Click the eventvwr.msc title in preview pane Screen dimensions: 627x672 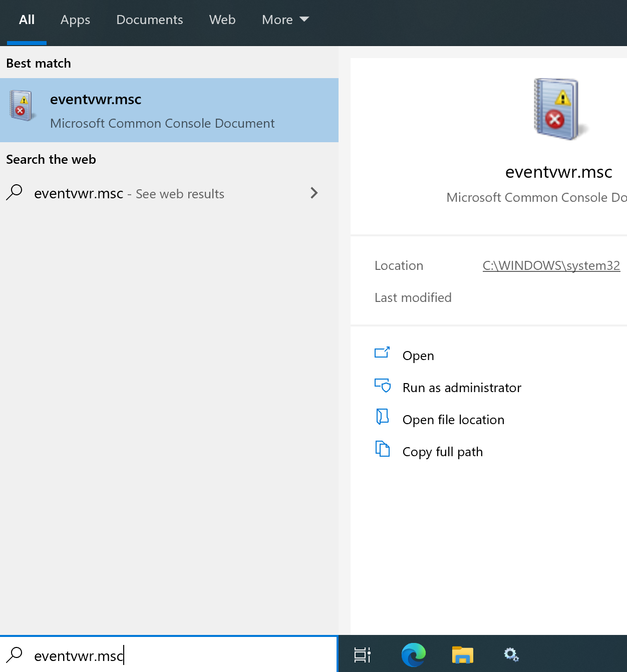point(559,172)
